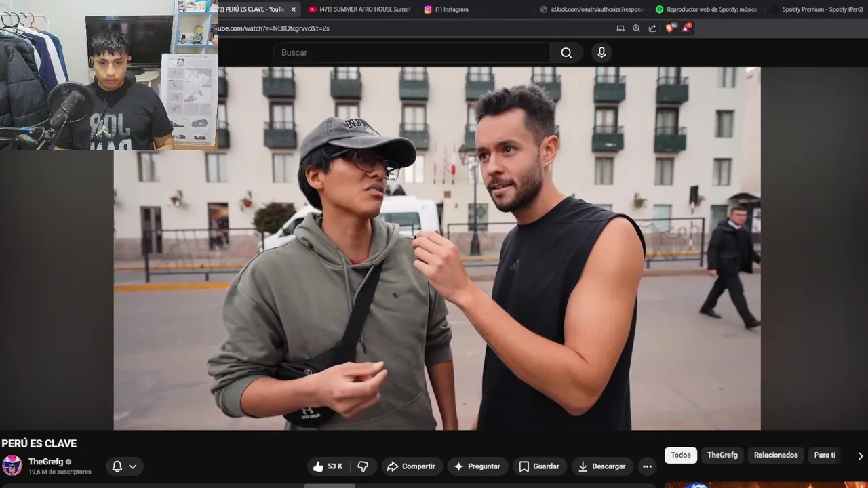This screenshot has width=868, height=488.
Task: Click the horizontal scrollbar at page bottom
Action: click(330, 485)
